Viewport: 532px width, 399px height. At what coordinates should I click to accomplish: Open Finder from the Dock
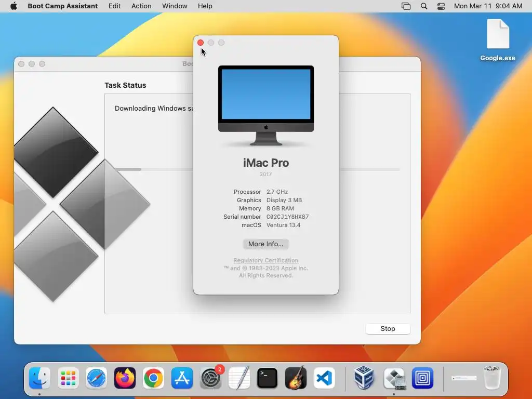[x=39, y=378]
